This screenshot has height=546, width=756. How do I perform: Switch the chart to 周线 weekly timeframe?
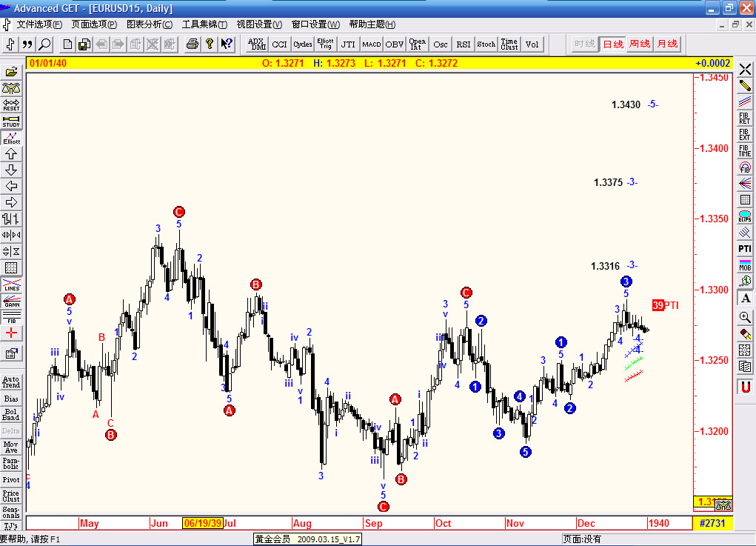point(638,44)
